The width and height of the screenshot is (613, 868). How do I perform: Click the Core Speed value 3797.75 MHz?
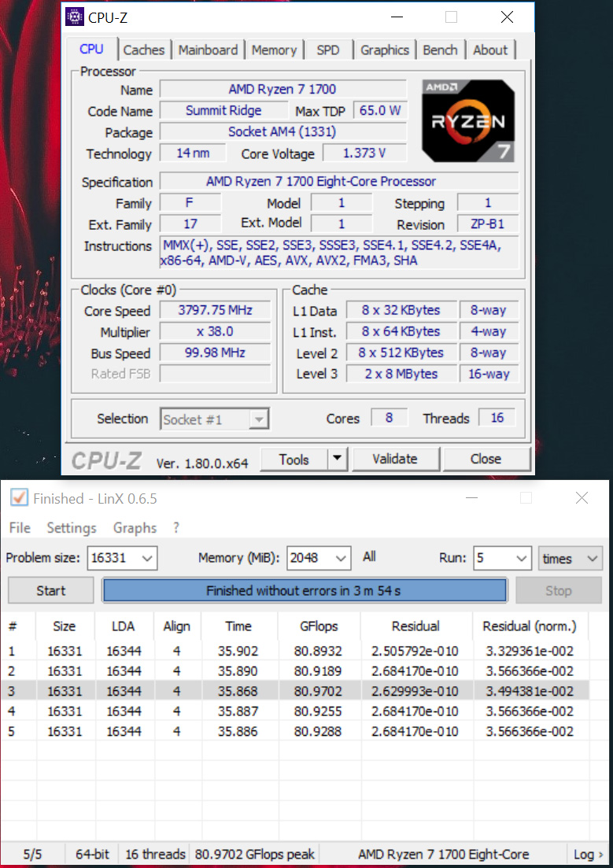pos(215,310)
